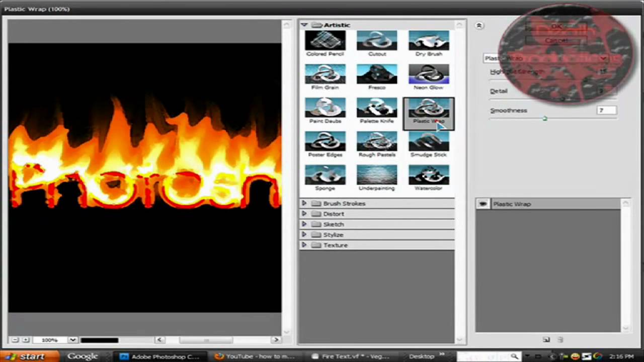Click preview vertical scrollbar up arrow
This screenshot has width=644, height=362.
286,24
